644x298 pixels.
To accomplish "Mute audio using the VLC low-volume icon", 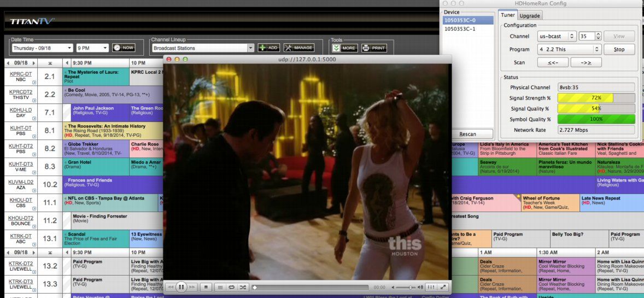I will click(393, 287).
